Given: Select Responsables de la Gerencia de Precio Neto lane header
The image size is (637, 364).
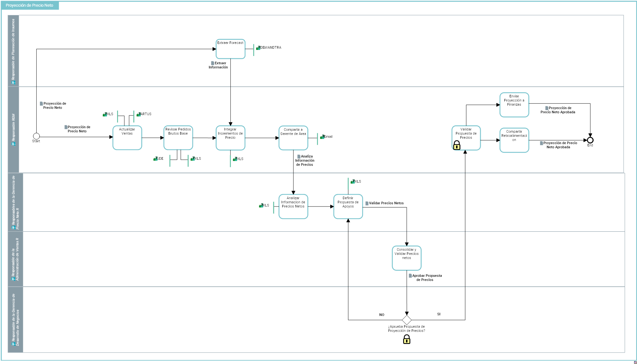Looking at the screenshot, I should [16, 202].
